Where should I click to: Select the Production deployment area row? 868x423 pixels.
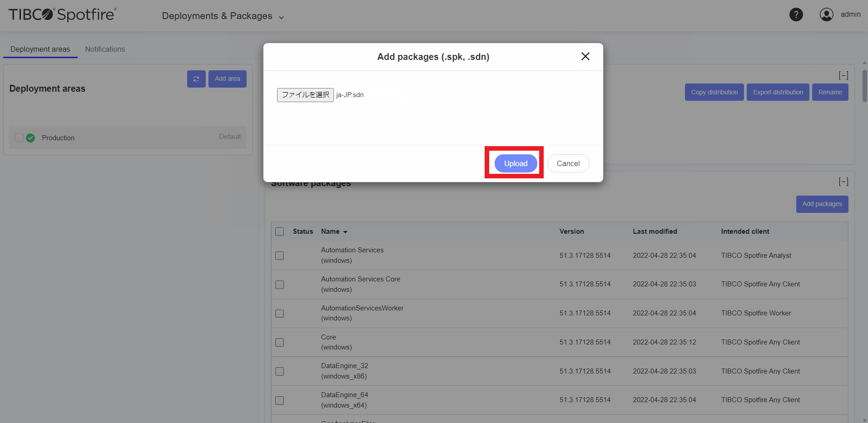pyautogui.click(x=128, y=137)
